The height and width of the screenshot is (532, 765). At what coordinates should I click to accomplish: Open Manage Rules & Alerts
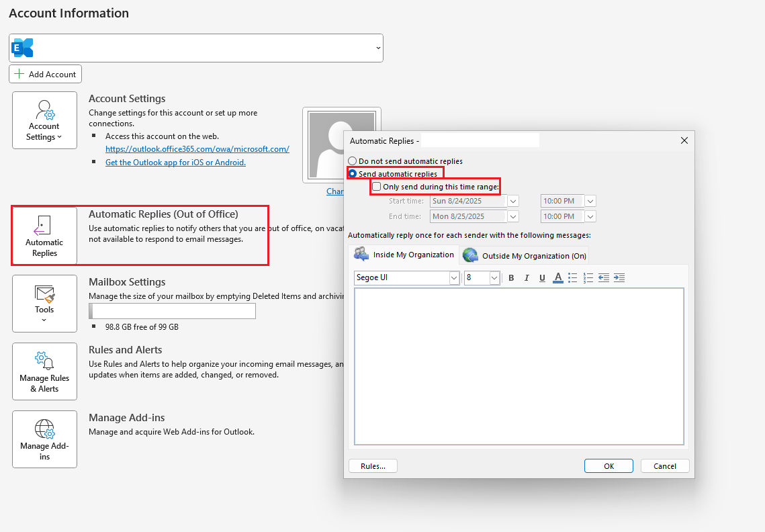click(x=44, y=371)
